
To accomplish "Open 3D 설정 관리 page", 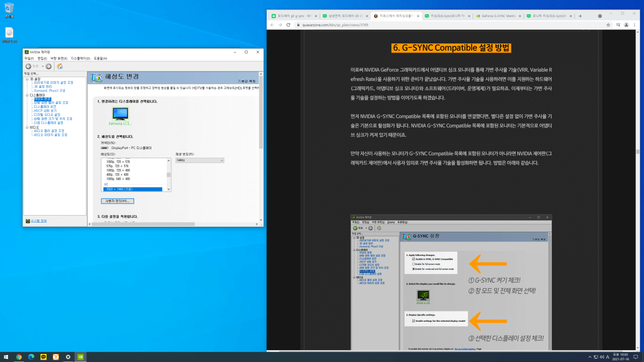I will click(x=43, y=86).
